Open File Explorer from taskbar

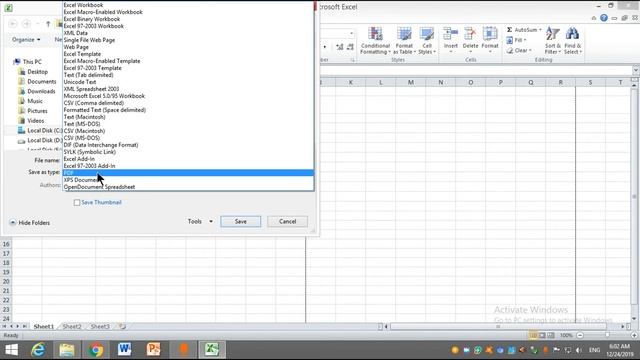pos(67,350)
